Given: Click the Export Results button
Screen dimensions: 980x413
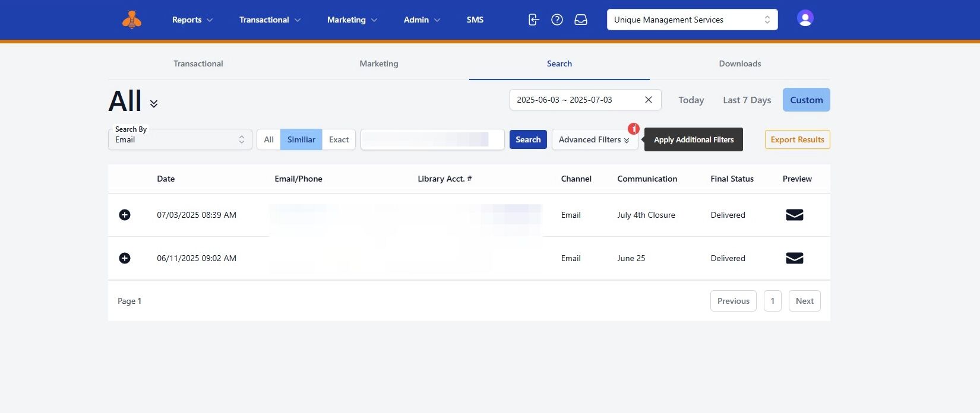Looking at the screenshot, I should click(797, 139).
